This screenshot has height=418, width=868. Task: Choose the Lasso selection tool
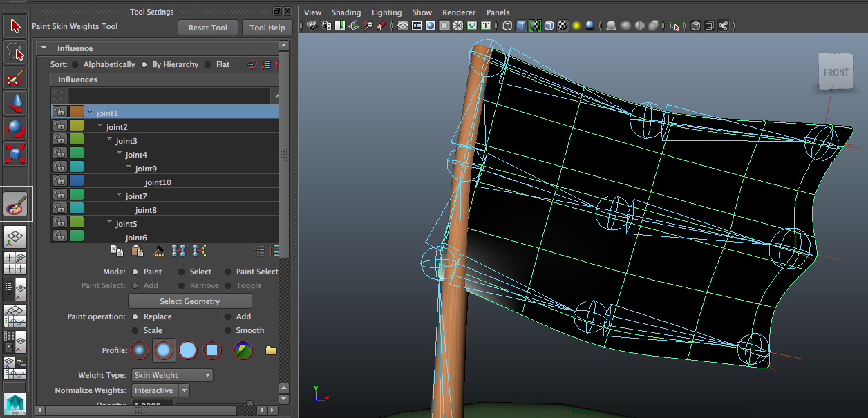pos(15,51)
